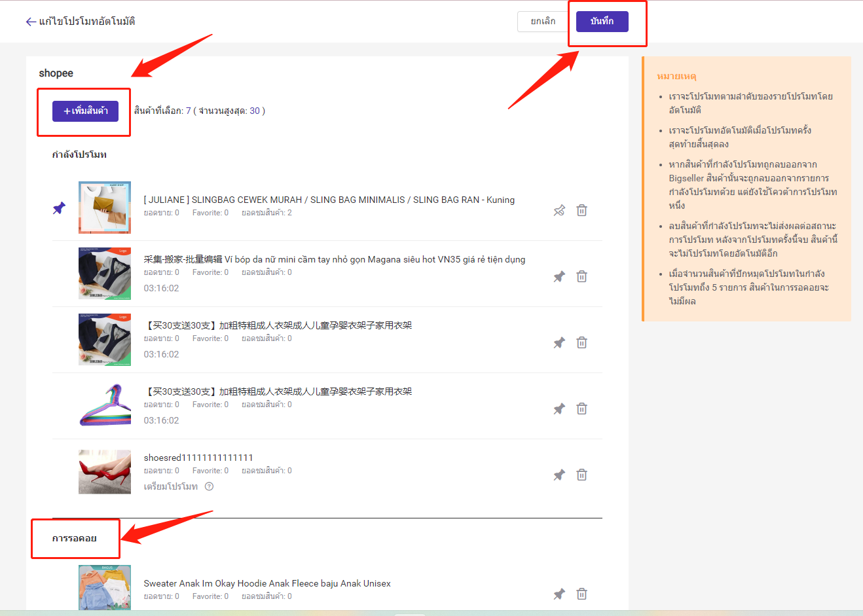Screen dimensions: 863x616
Task: Delete the rainbow hanger product row
Action: 581,409
